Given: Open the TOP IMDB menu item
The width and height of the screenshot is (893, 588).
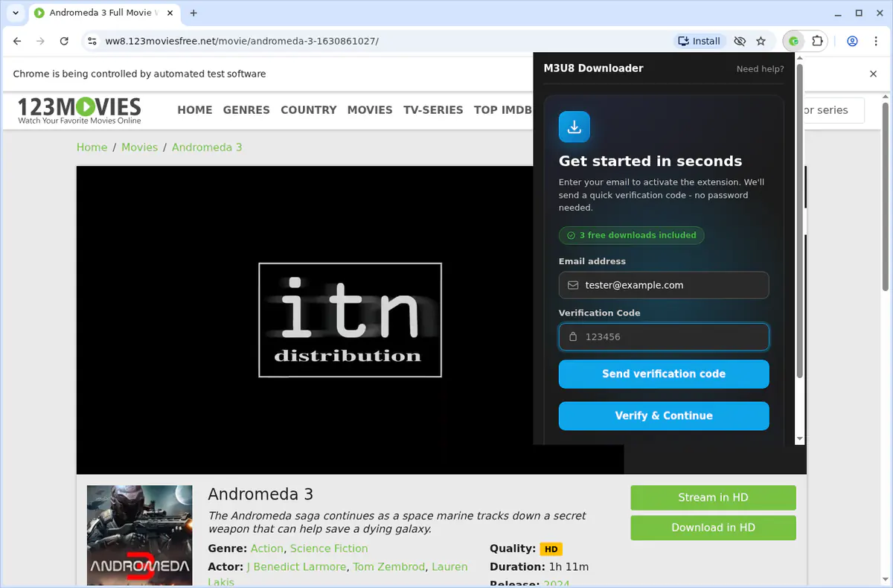Looking at the screenshot, I should (x=503, y=110).
